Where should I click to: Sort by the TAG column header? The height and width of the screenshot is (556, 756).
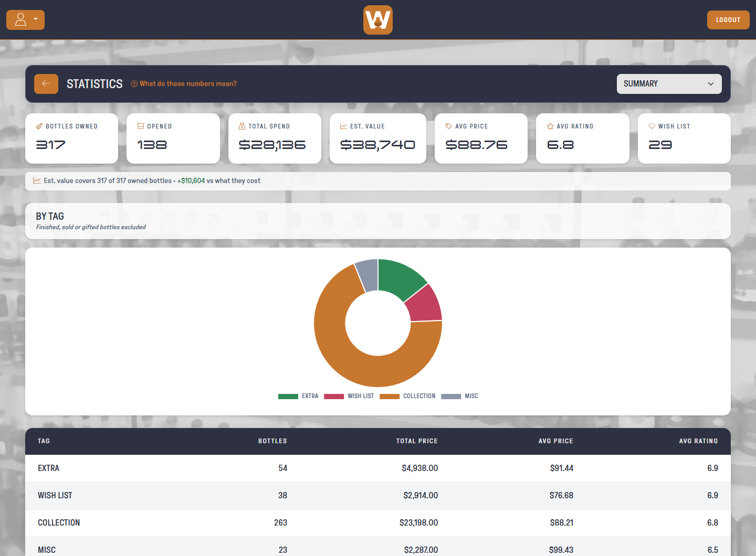(x=44, y=441)
